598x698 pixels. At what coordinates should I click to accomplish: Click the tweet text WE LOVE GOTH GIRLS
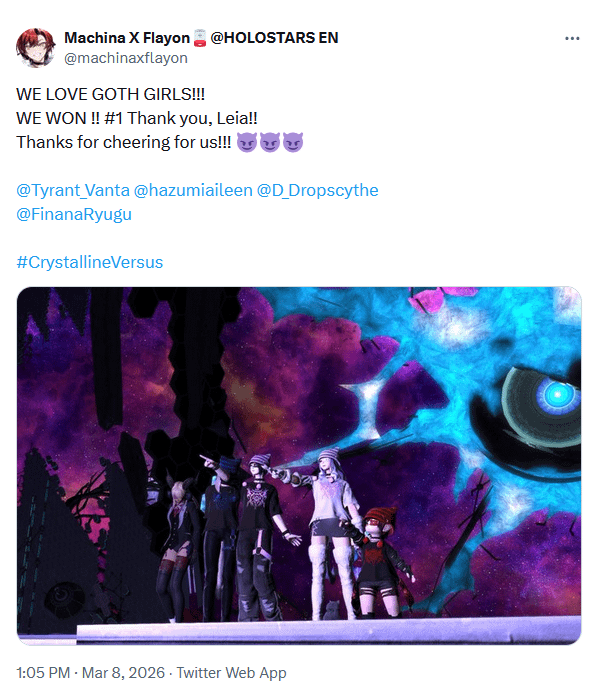tap(110, 94)
